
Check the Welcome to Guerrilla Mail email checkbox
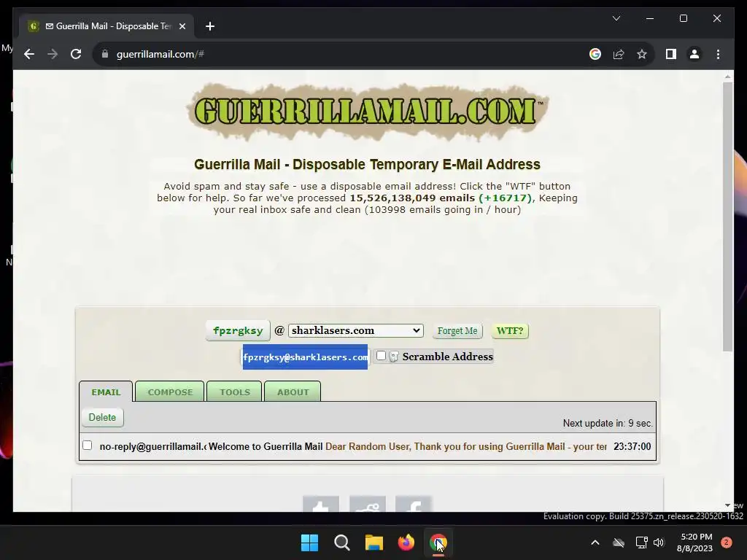[x=88, y=446]
